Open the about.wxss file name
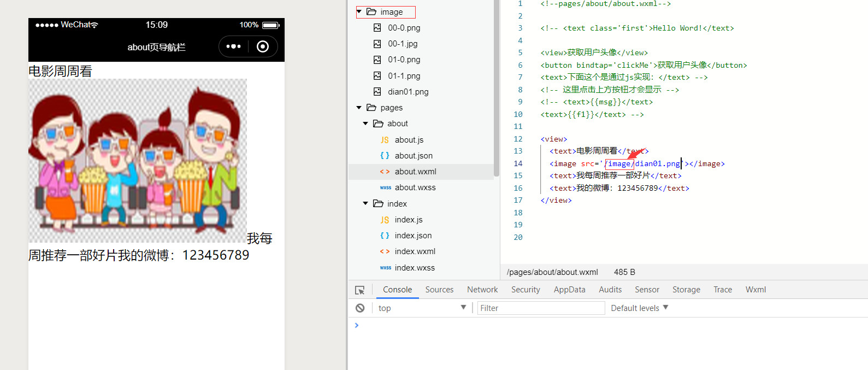The image size is (868, 370). point(415,187)
